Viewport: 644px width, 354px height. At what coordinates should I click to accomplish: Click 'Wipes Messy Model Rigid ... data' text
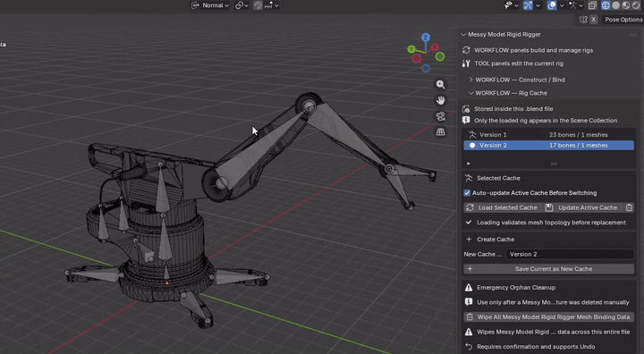[x=554, y=332]
